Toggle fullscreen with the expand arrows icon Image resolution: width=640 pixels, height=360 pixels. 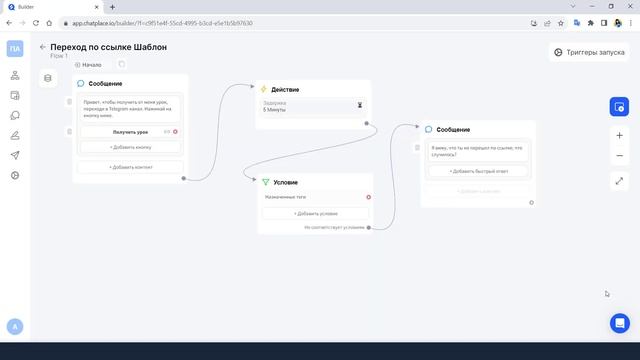tap(619, 181)
